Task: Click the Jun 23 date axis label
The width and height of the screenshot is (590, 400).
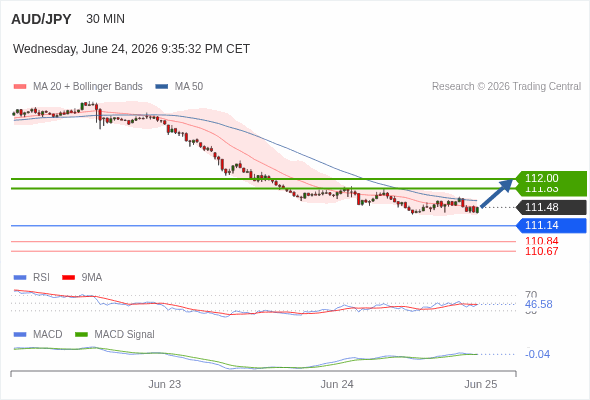Action: coord(164,384)
